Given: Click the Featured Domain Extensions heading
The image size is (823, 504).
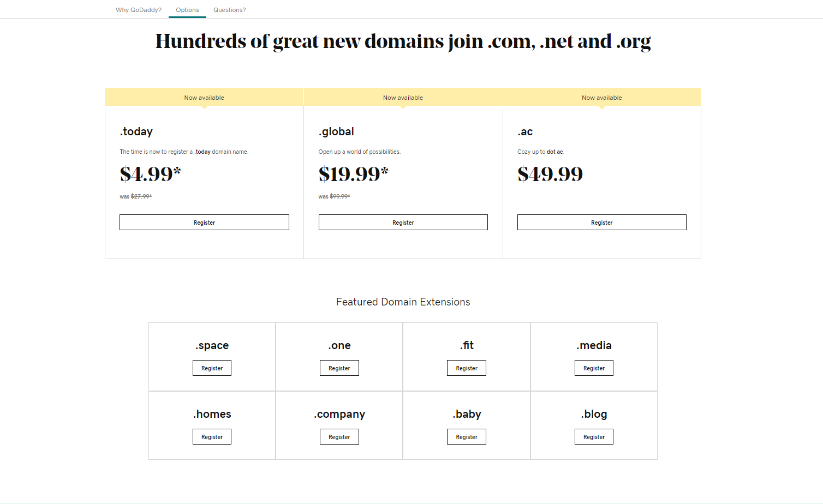Looking at the screenshot, I should click(403, 302).
